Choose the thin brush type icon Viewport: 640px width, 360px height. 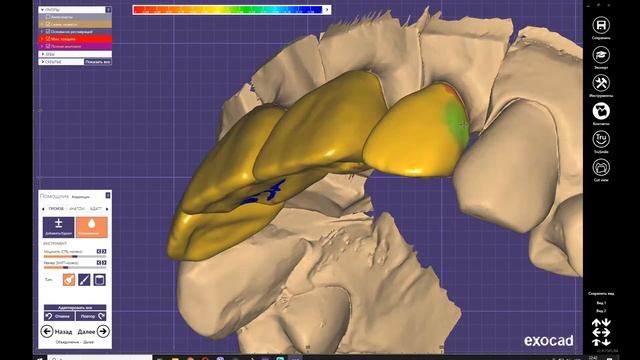click(x=84, y=280)
